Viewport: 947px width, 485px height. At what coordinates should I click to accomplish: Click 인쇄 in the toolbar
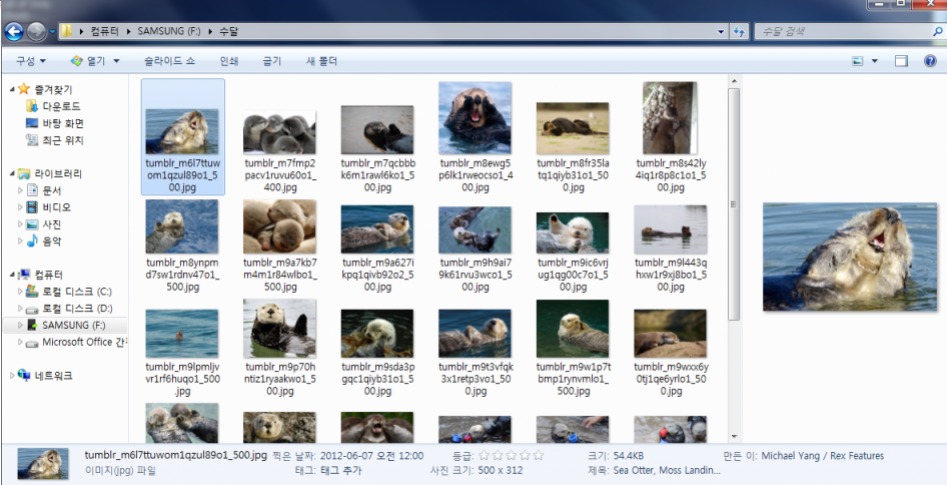click(229, 61)
